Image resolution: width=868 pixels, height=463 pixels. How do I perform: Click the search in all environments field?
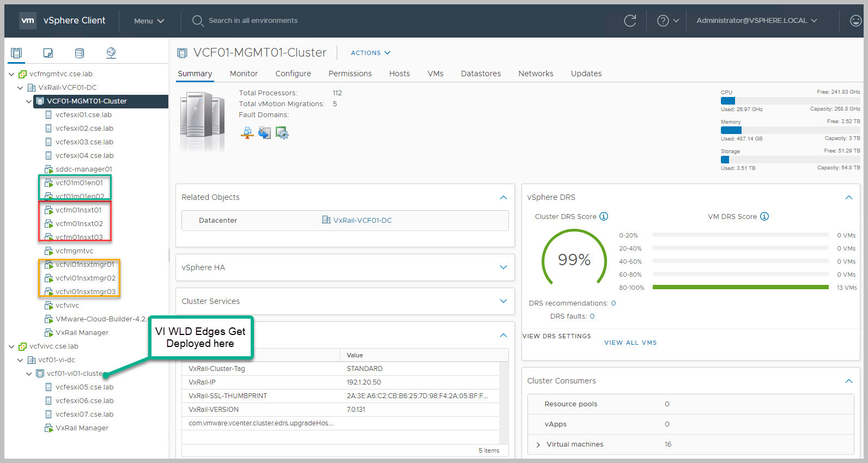click(253, 21)
